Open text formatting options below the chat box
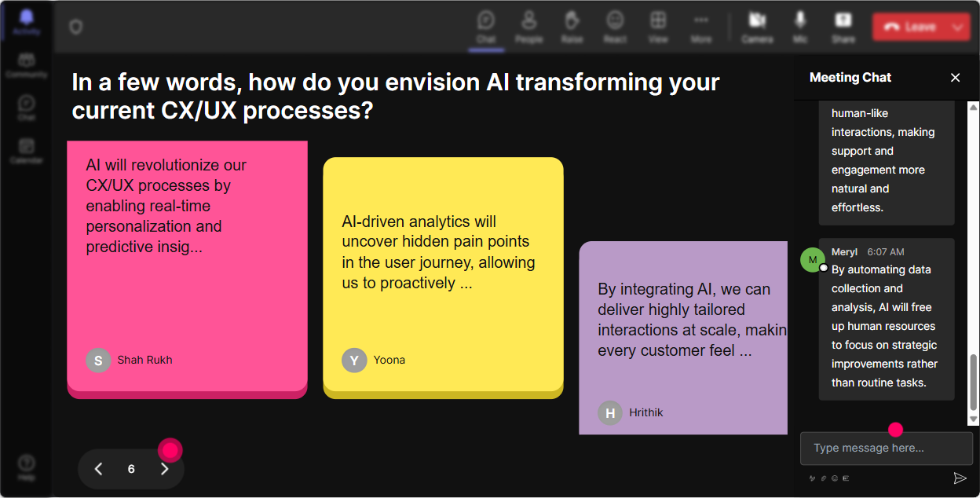 pos(812,478)
